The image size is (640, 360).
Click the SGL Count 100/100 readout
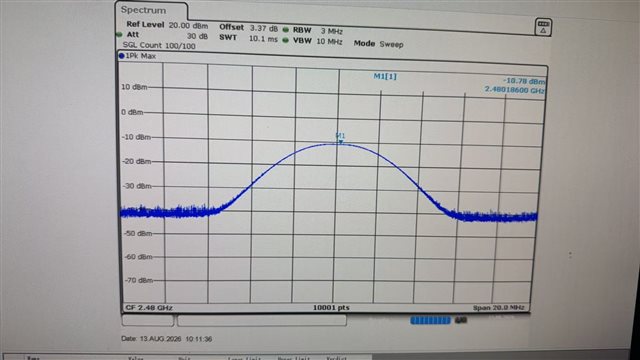coord(159,46)
